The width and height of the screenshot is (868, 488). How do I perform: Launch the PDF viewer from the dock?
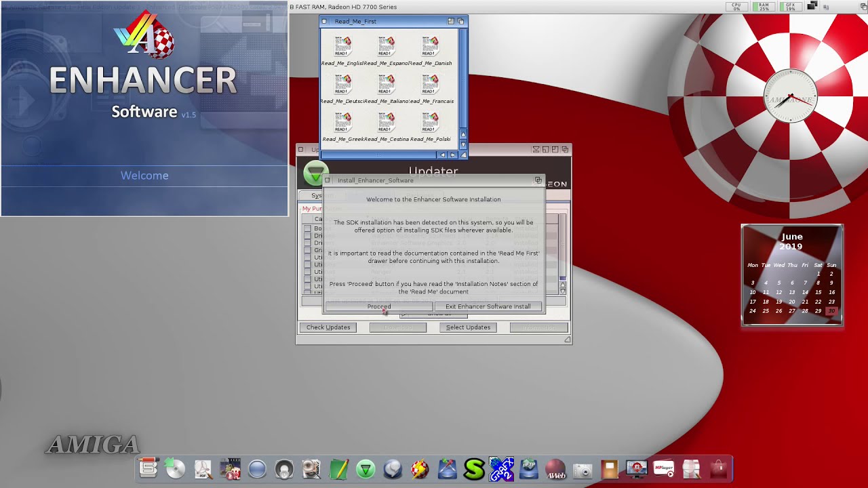203,468
